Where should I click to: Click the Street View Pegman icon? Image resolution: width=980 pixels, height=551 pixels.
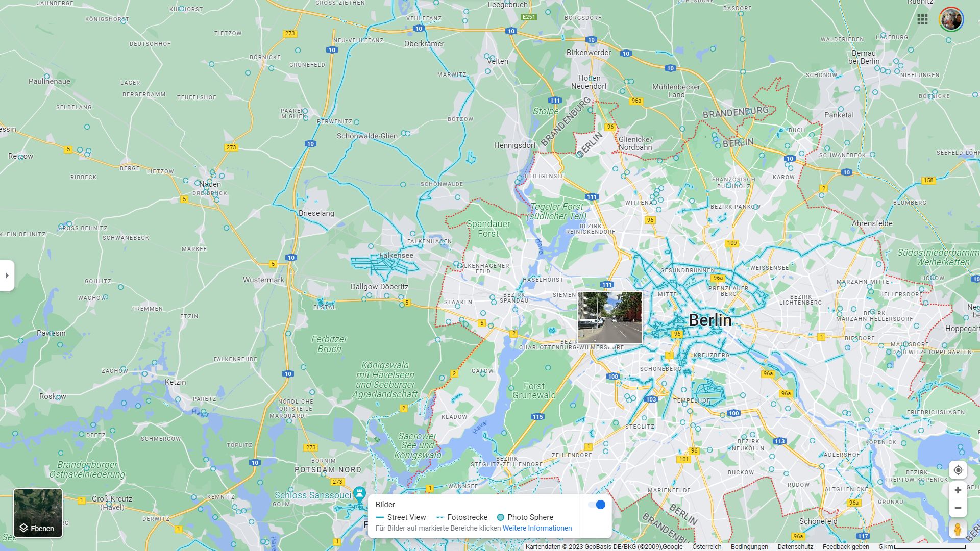(x=958, y=530)
